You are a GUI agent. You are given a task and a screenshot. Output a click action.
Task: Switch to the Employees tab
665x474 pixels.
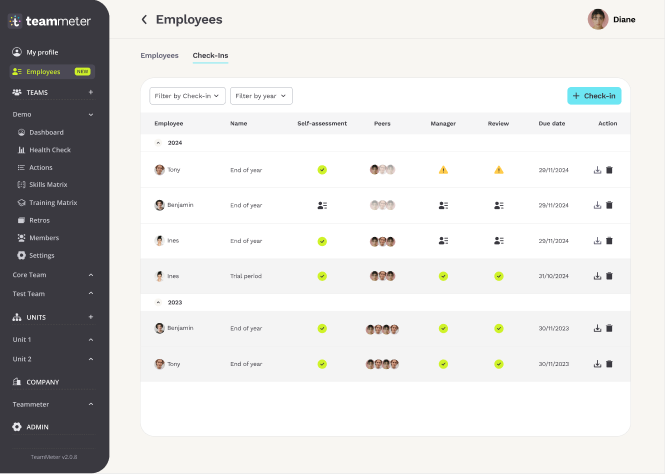(159, 56)
